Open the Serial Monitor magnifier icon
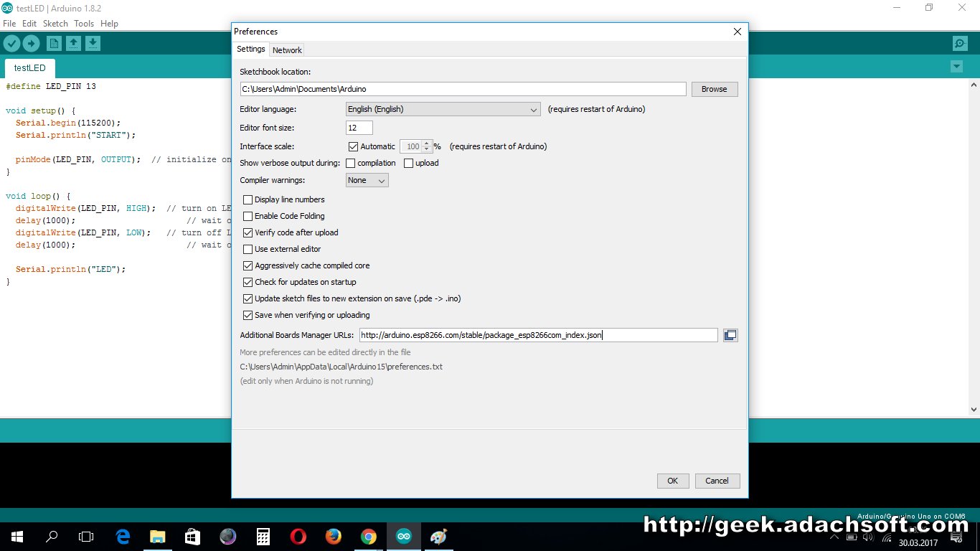The width and height of the screenshot is (980, 551). click(960, 44)
